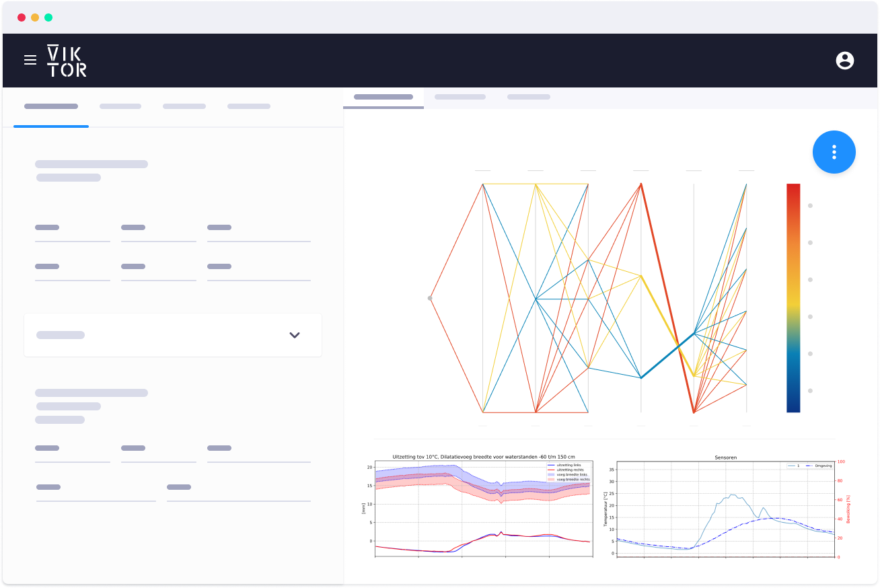
Task: Open the blue three-dot actions button
Action: [x=834, y=152]
